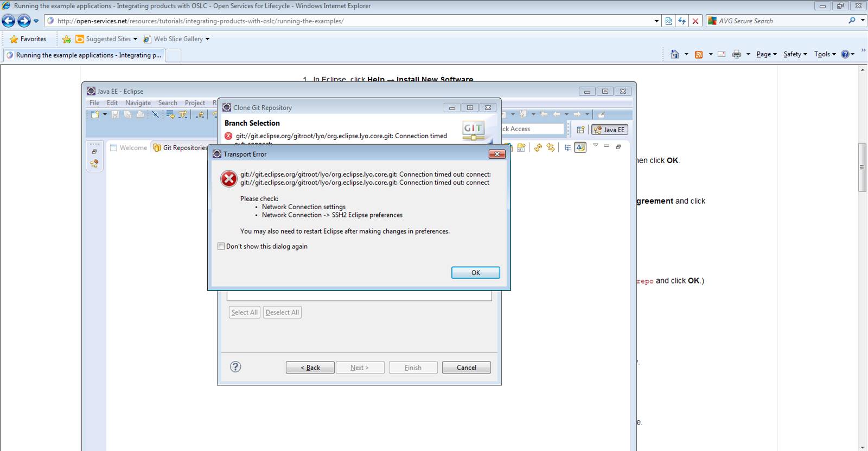Open the search provider dropdown arrow
868x451 pixels.
pyautogui.click(x=863, y=21)
